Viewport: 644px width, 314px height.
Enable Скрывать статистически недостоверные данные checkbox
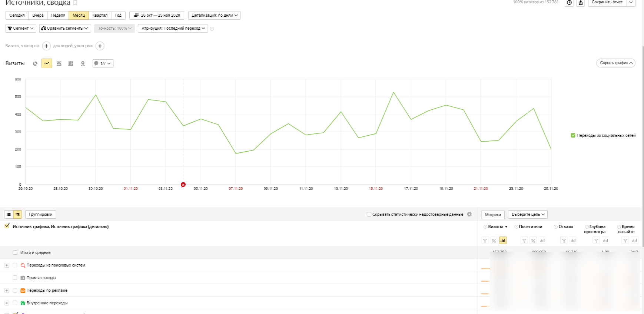tap(369, 214)
